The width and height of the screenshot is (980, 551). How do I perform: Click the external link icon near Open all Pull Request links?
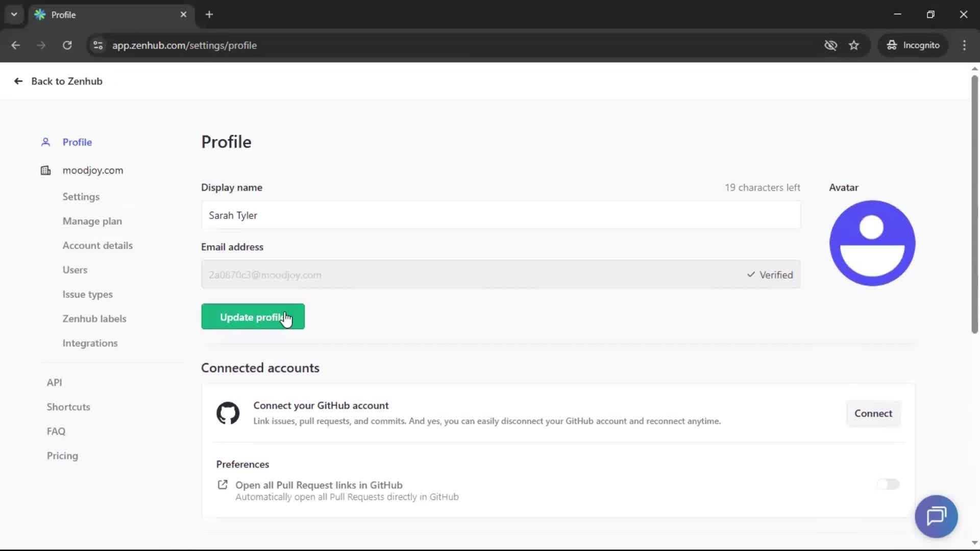pyautogui.click(x=223, y=484)
